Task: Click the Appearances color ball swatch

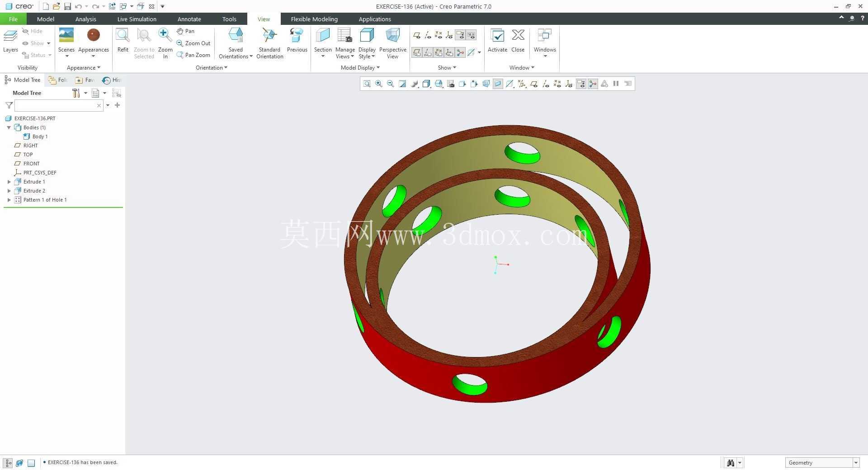Action: [x=94, y=35]
